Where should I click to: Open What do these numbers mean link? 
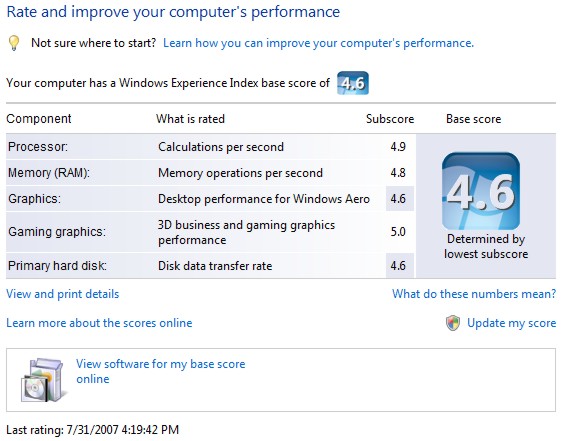474,294
